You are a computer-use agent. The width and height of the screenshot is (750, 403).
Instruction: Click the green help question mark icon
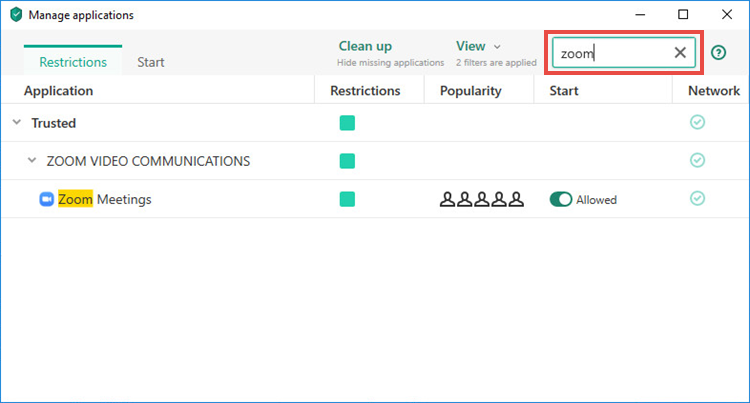[718, 53]
